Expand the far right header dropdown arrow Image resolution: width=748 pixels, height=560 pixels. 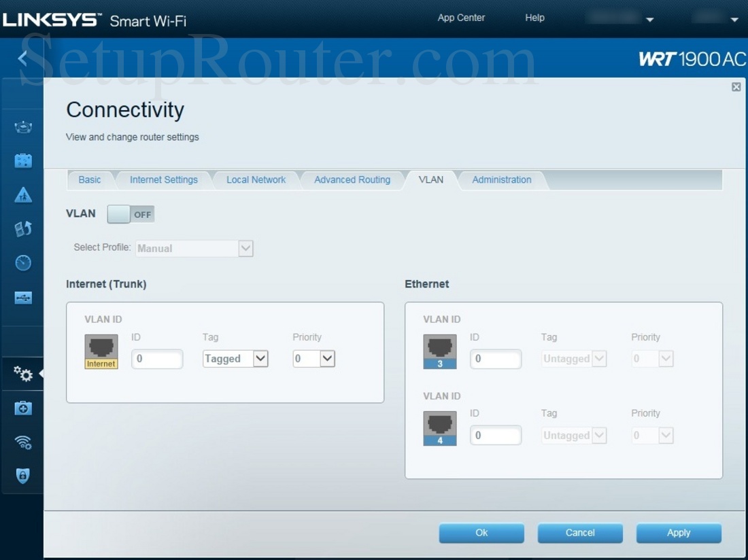734,20
